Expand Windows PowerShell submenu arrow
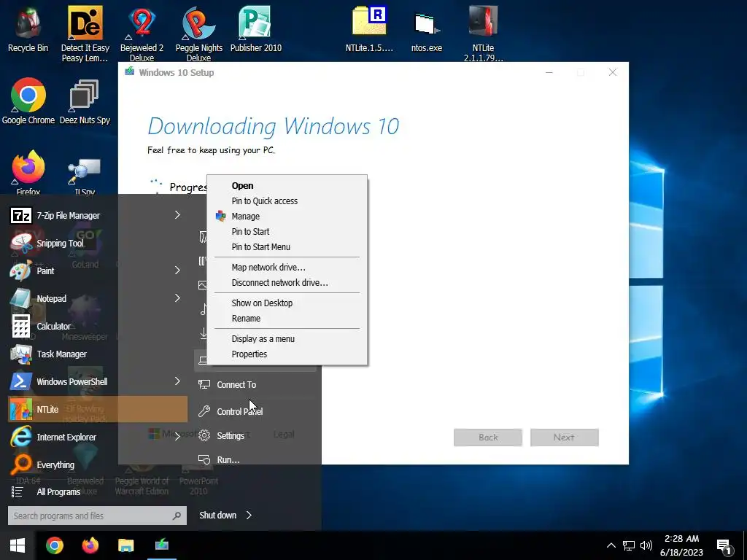The height and width of the screenshot is (560, 747). (x=177, y=381)
